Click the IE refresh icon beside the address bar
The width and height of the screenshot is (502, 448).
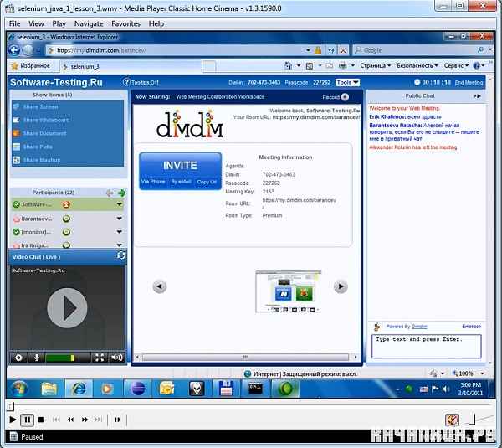pos(331,50)
